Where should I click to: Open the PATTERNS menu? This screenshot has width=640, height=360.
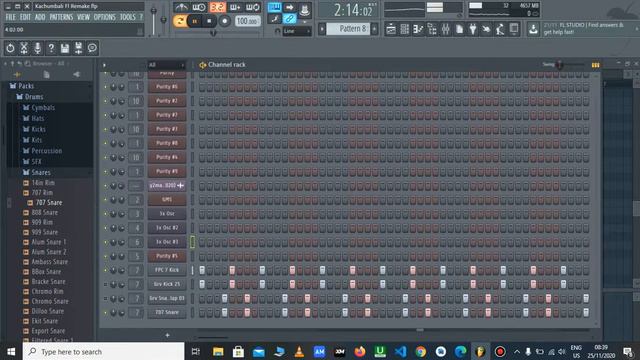click(61, 17)
